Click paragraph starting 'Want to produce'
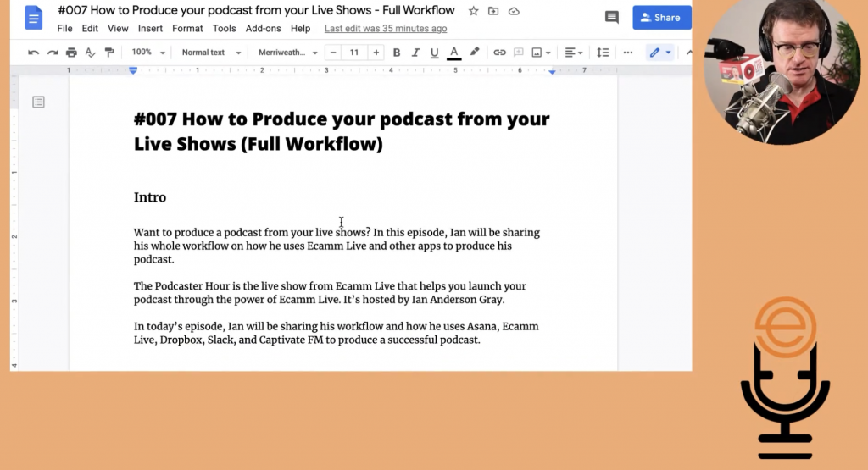Viewport: 868px width, 470px height. click(337, 246)
